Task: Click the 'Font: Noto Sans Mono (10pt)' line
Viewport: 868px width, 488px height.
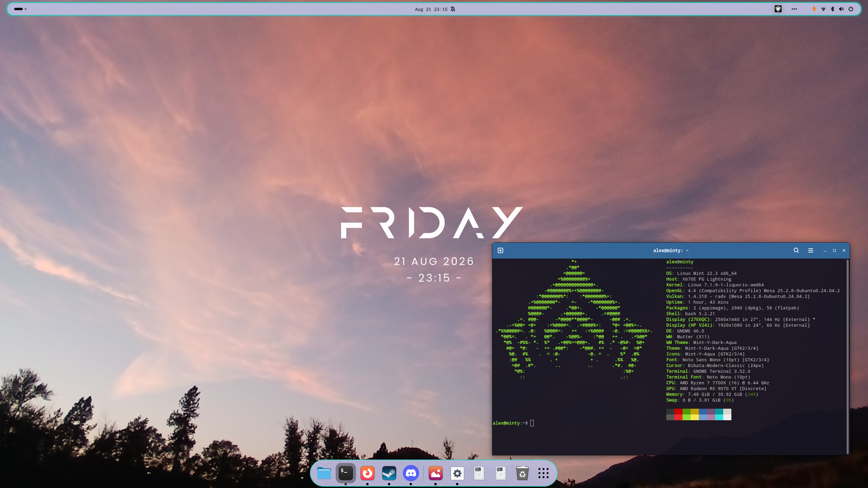Action: 717,360
